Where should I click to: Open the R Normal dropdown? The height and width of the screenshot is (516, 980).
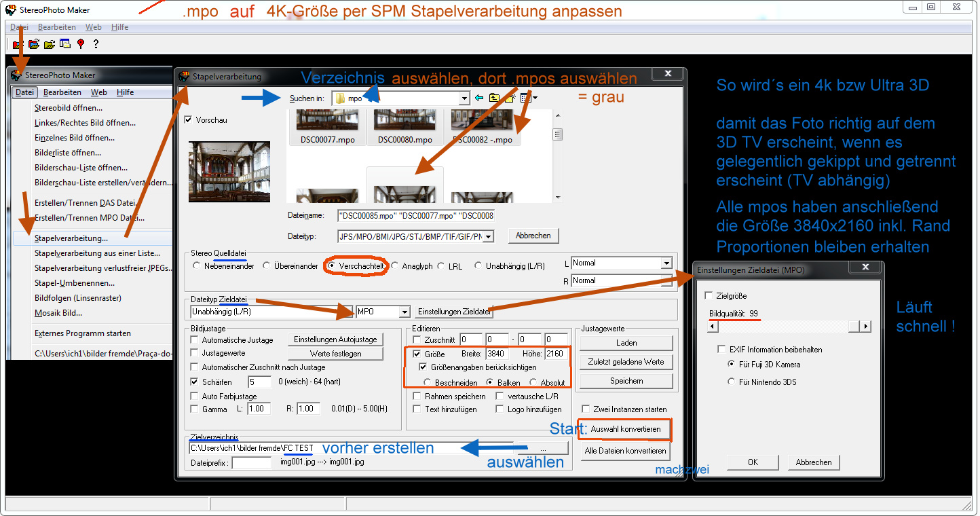tap(666, 280)
